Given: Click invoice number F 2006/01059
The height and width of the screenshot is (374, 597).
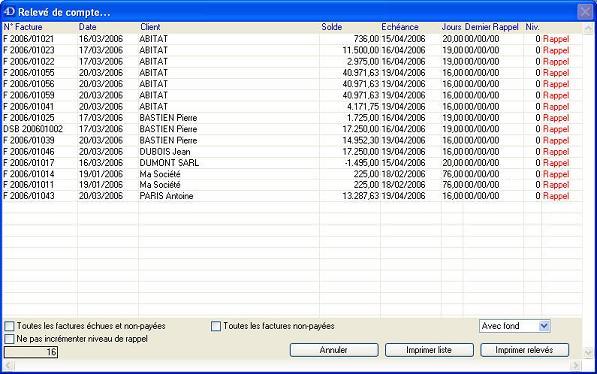Looking at the screenshot, I should click(29, 95).
